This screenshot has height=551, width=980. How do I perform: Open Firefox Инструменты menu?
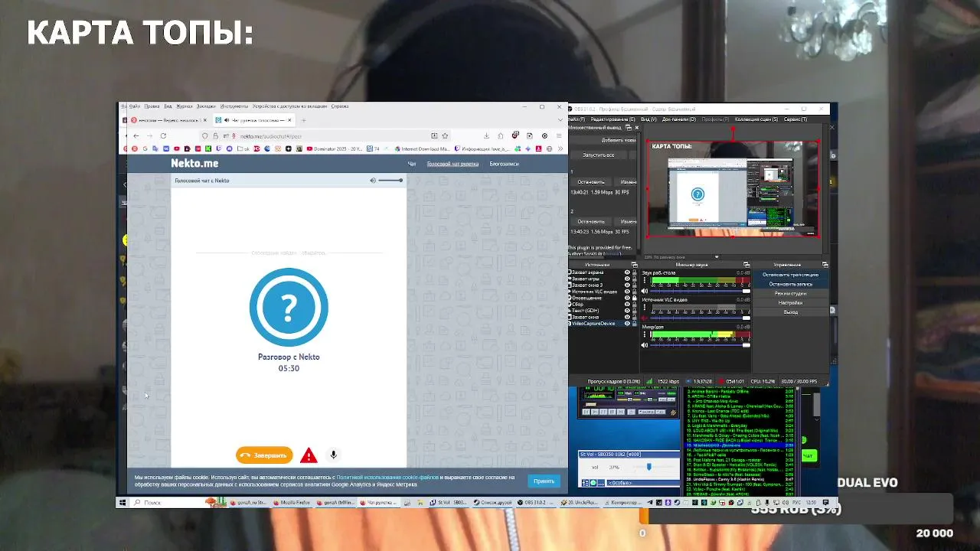[234, 106]
